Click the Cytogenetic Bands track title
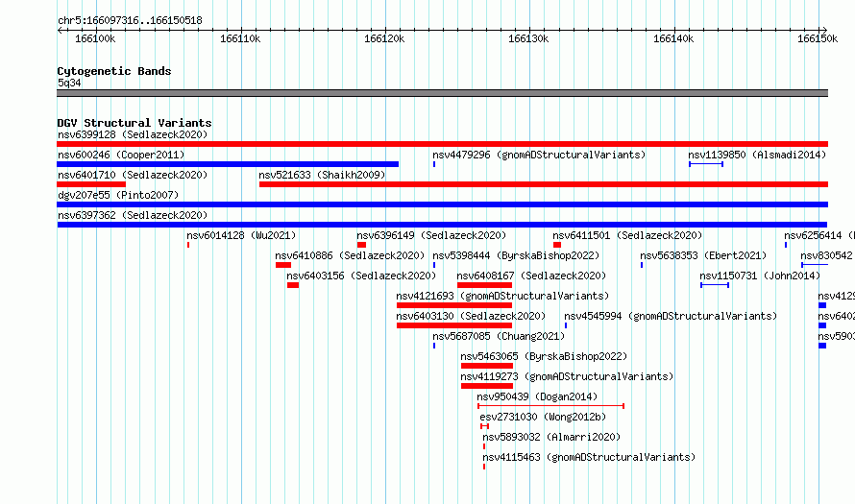This screenshot has height=504, width=855. (114, 71)
